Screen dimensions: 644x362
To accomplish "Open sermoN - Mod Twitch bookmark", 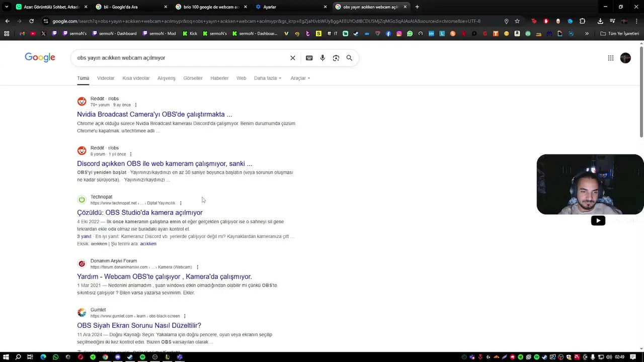I will click(159, 34).
